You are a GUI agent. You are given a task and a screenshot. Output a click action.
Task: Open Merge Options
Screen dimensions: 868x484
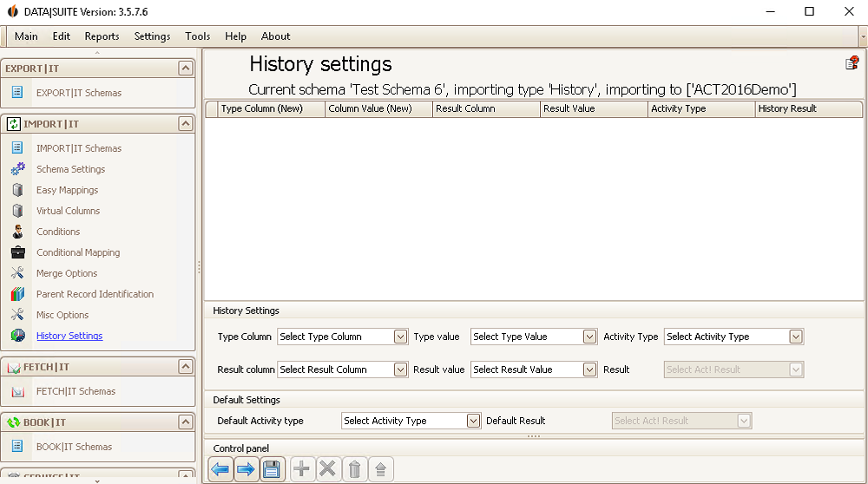click(x=67, y=273)
